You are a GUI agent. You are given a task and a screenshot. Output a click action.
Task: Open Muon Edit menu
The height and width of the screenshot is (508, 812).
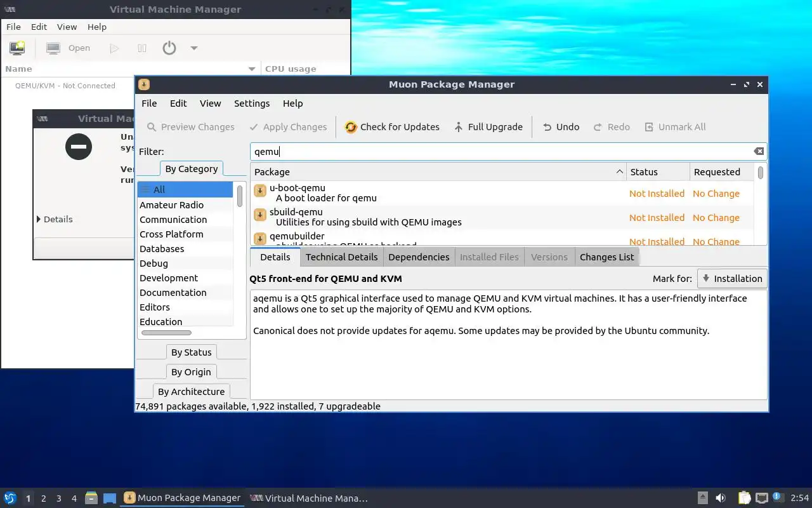[178, 104]
